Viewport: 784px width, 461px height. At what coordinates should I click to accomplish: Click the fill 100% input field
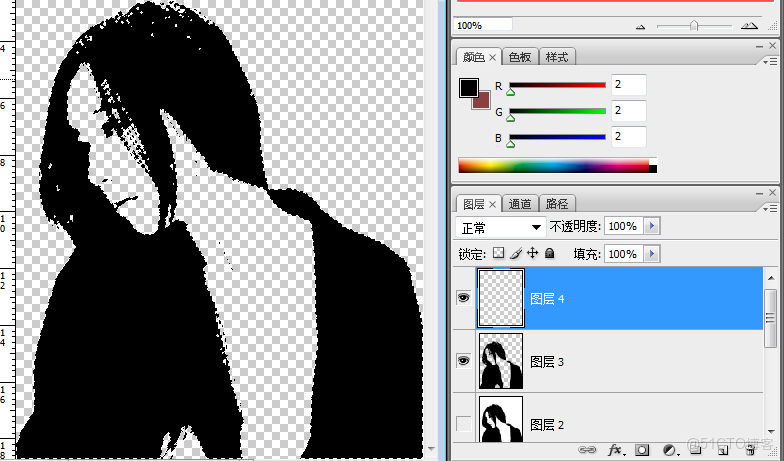tap(624, 254)
